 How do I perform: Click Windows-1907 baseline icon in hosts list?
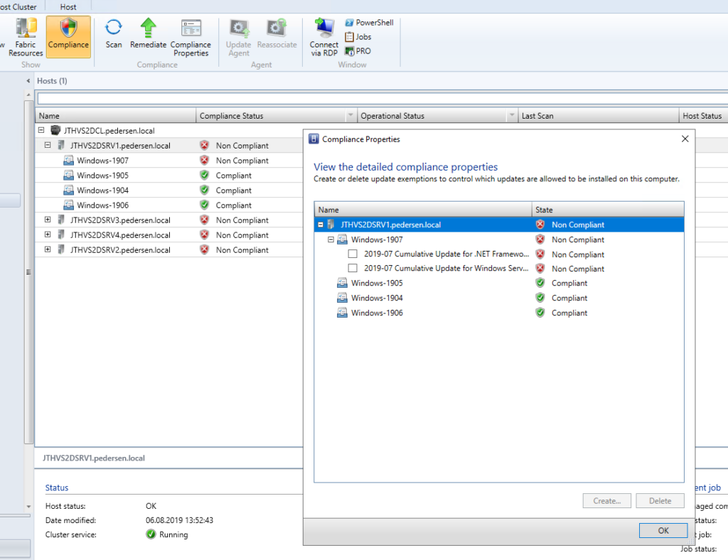(69, 161)
